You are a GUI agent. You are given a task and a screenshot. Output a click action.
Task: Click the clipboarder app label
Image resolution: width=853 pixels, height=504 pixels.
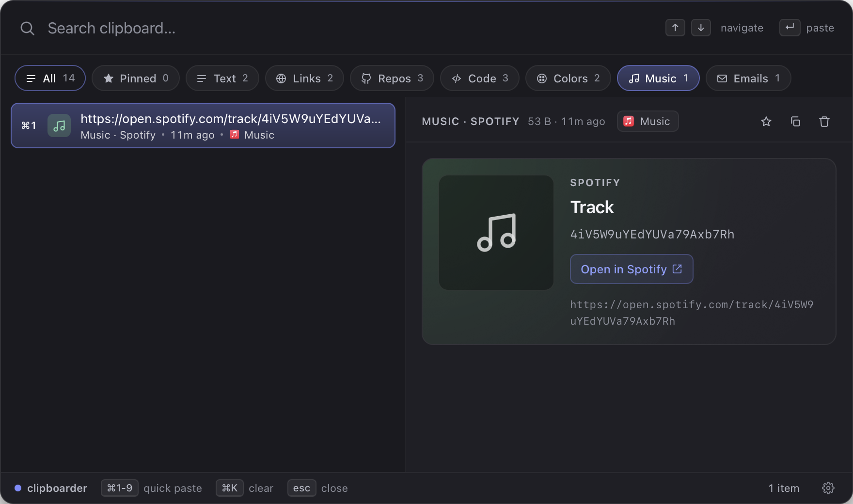[x=57, y=488]
